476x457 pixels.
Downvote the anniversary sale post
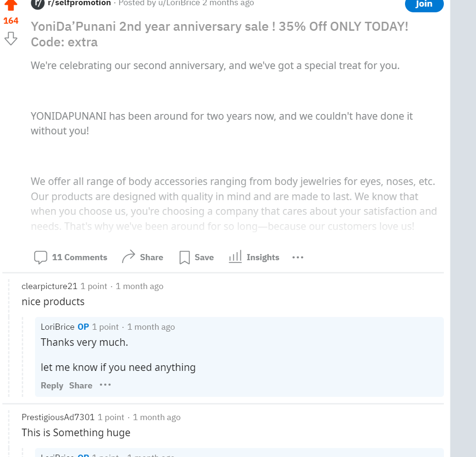pyautogui.click(x=11, y=39)
